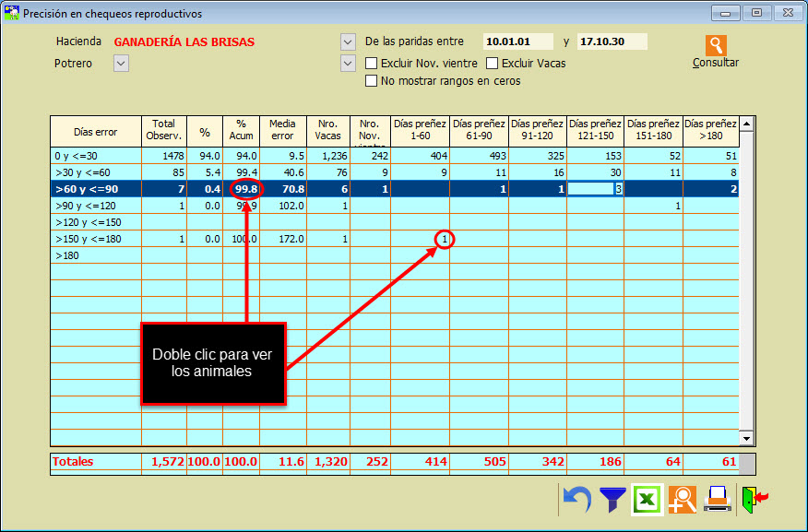
Task: Expand the Hacienda dropdown
Action: click(x=348, y=42)
